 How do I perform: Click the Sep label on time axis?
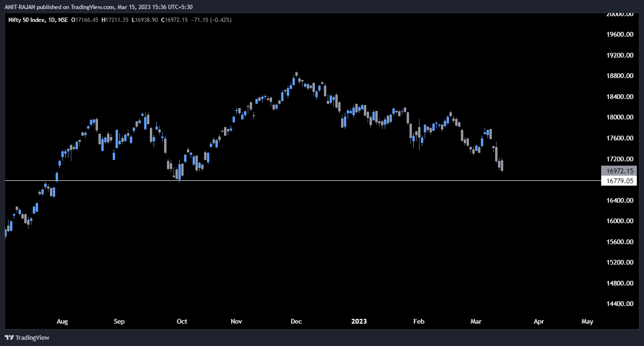tap(119, 322)
